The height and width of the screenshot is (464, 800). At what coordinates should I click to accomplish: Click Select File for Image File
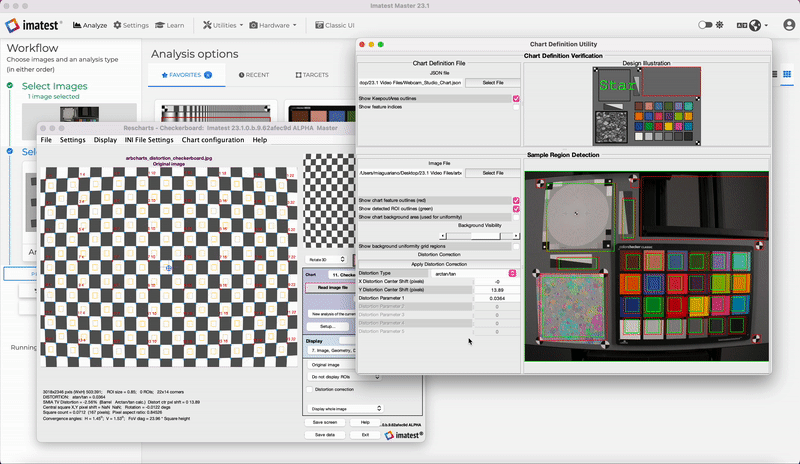pyautogui.click(x=493, y=173)
